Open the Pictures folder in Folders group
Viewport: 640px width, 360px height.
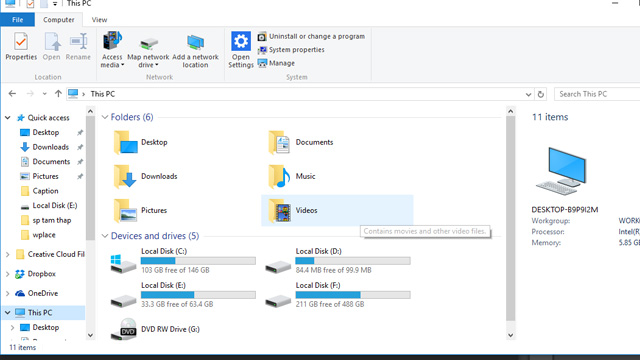[x=125, y=211]
